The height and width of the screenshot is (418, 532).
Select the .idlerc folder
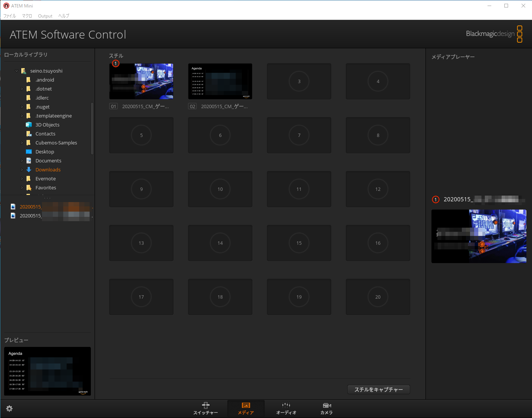pos(42,98)
